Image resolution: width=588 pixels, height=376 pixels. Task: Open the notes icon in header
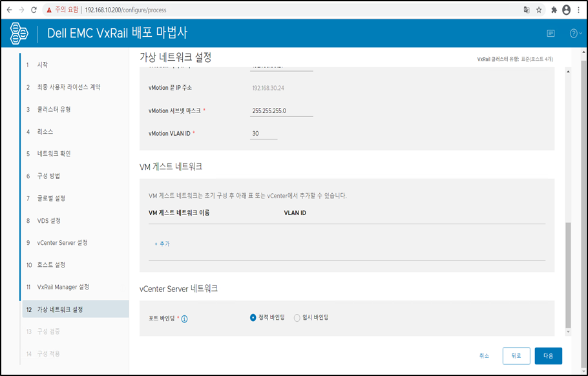pos(551,34)
